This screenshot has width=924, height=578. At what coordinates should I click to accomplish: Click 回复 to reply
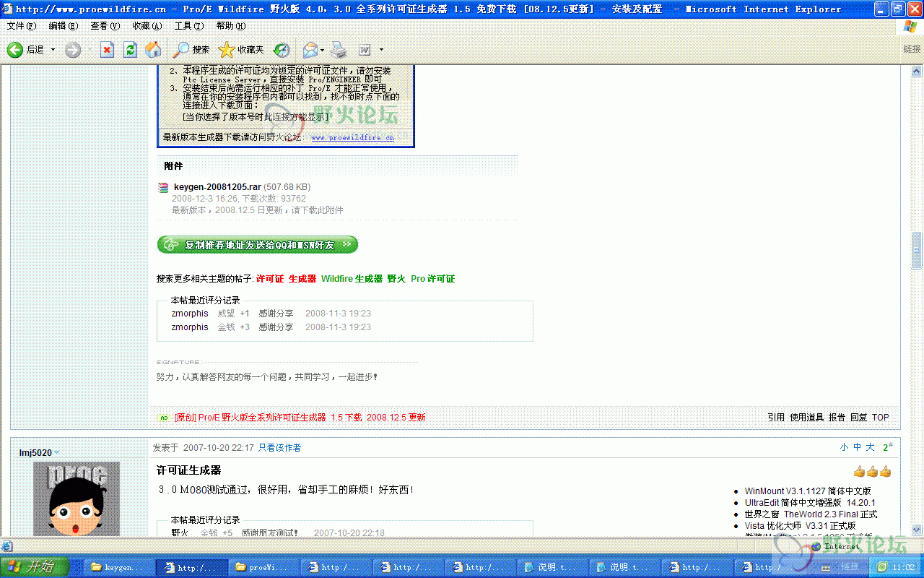(x=858, y=418)
